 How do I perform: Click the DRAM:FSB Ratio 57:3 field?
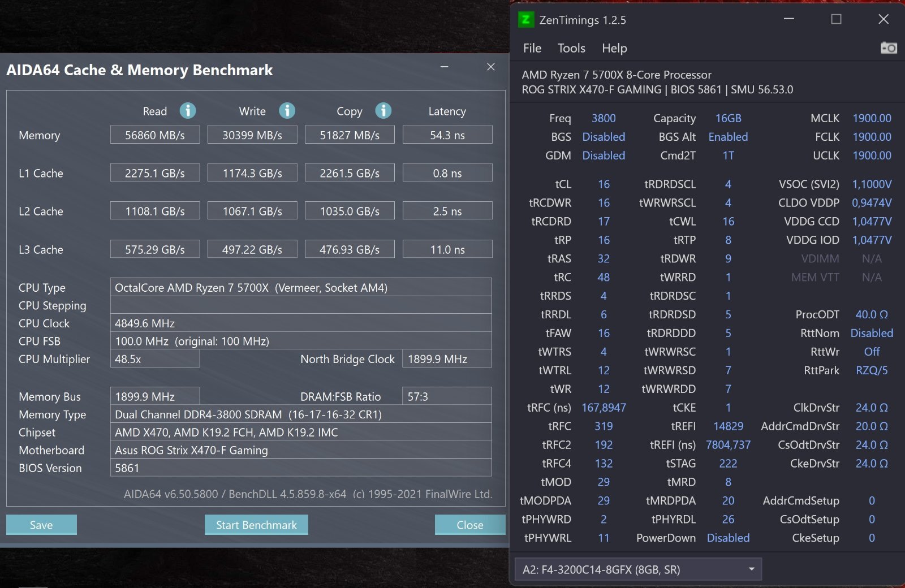[x=447, y=396]
